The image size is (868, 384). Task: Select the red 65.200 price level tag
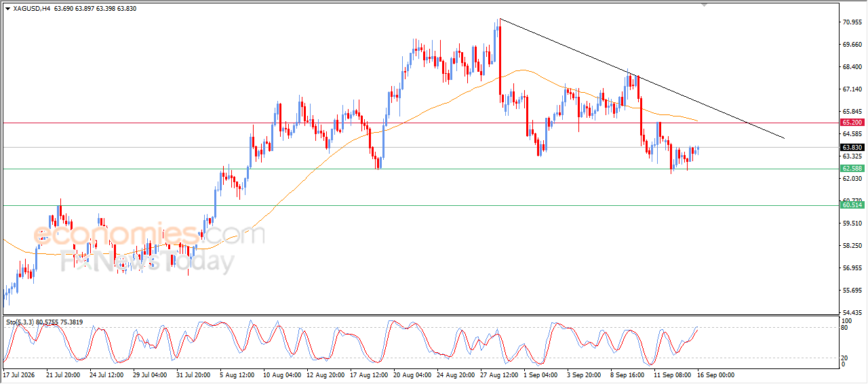click(852, 123)
